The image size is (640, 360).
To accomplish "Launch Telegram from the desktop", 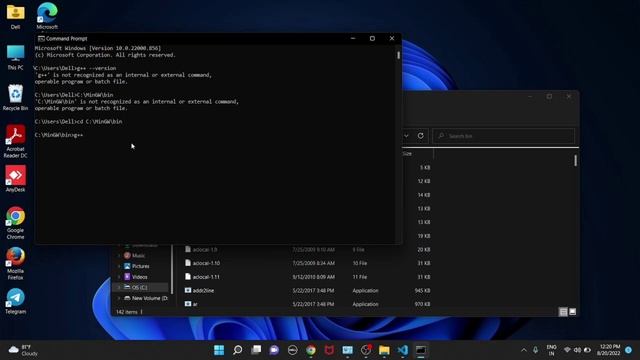I will tap(16, 301).
